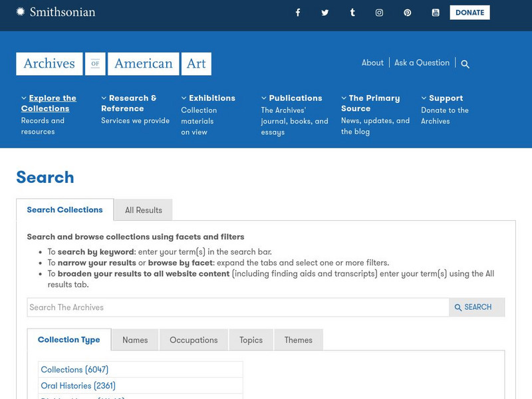532x399 pixels.
Task: Switch to the All Results tab
Action: point(144,210)
